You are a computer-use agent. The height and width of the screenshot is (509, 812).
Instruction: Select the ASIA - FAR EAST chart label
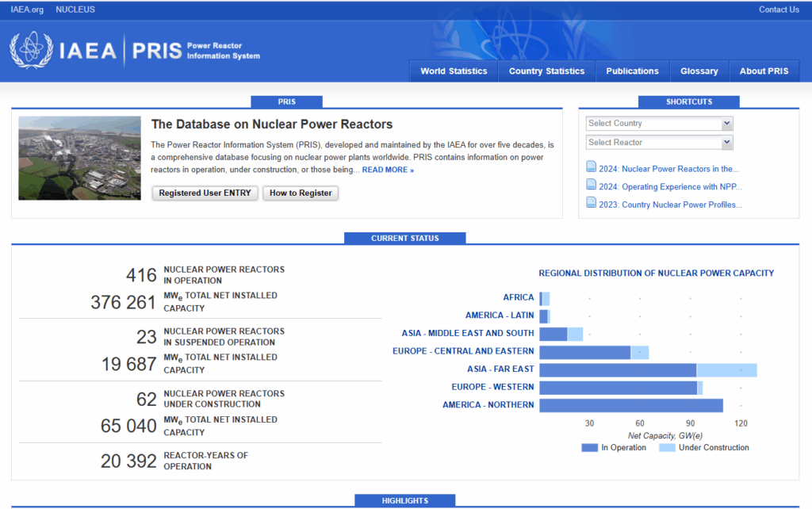[500, 369]
